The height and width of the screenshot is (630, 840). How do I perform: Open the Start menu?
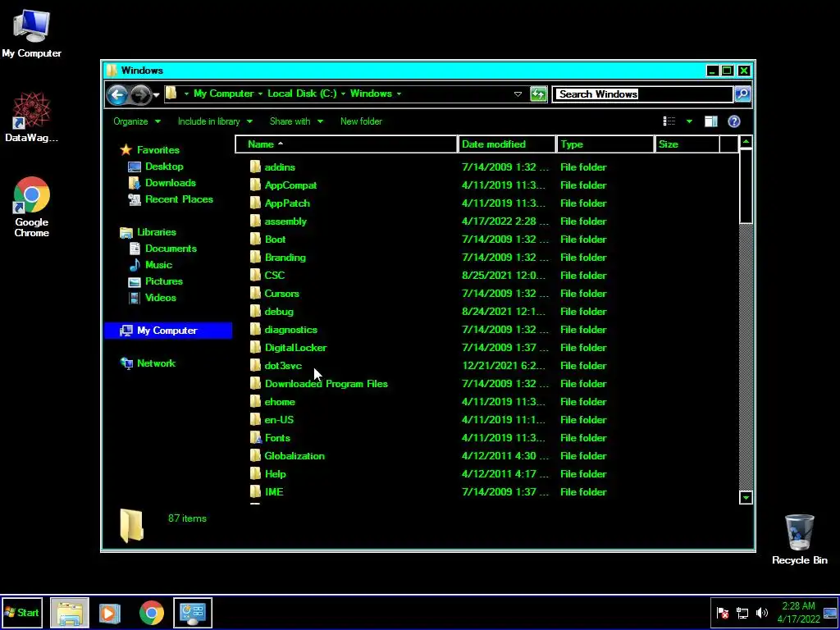click(22, 612)
